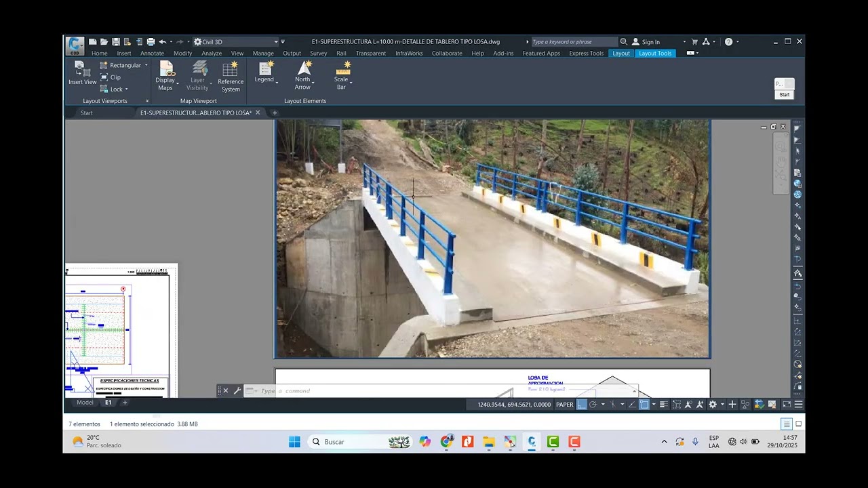868x488 pixels.
Task: Open the command line customize wrench
Action: pos(237,391)
